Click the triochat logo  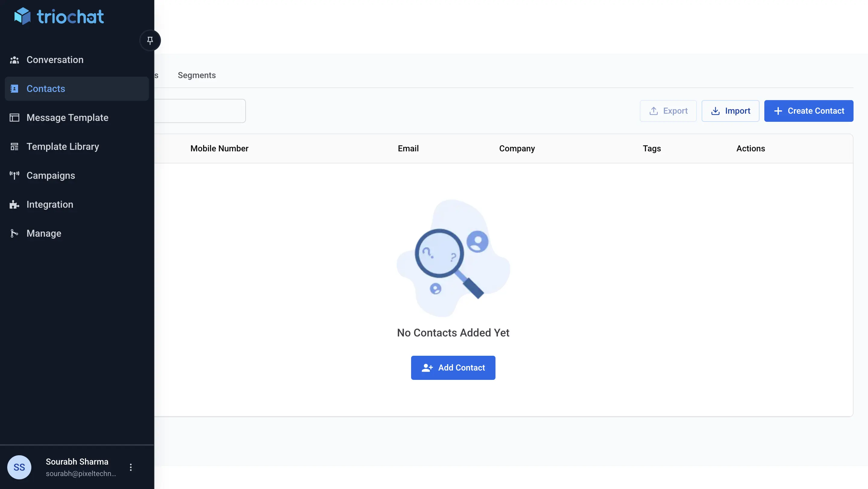click(59, 16)
